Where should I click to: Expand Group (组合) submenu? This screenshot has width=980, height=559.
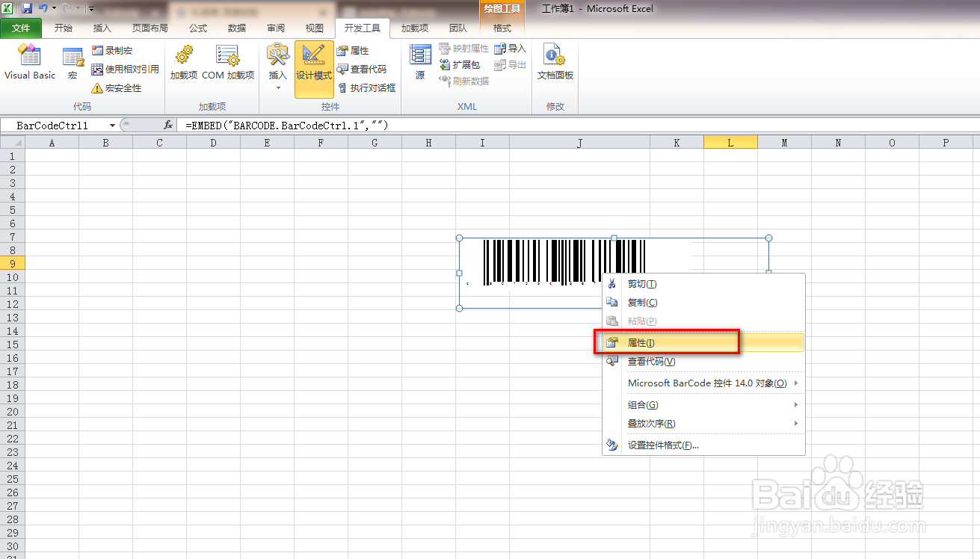click(x=703, y=404)
